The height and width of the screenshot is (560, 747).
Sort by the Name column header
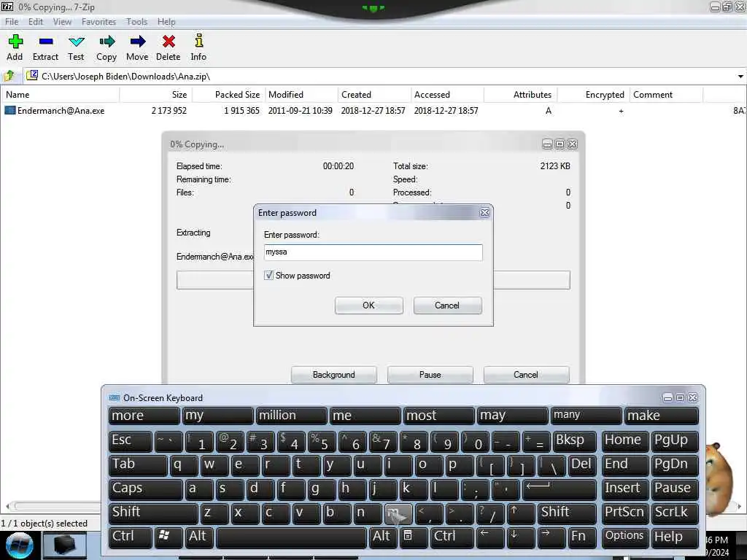click(60, 95)
